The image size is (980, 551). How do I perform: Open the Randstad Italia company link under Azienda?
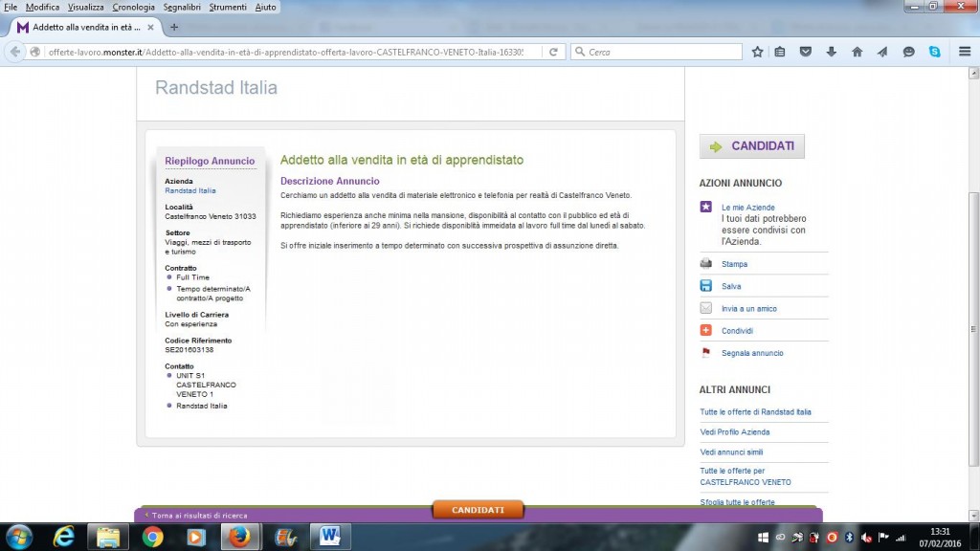click(190, 190)
